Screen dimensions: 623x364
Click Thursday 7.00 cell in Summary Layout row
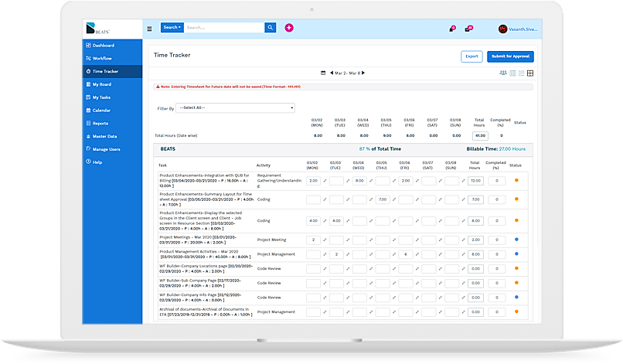383,199
